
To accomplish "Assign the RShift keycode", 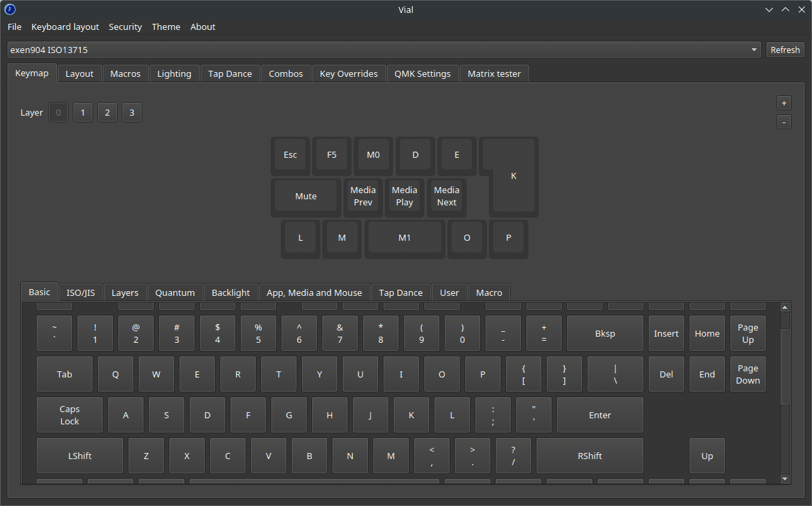I will coord(590,456).
